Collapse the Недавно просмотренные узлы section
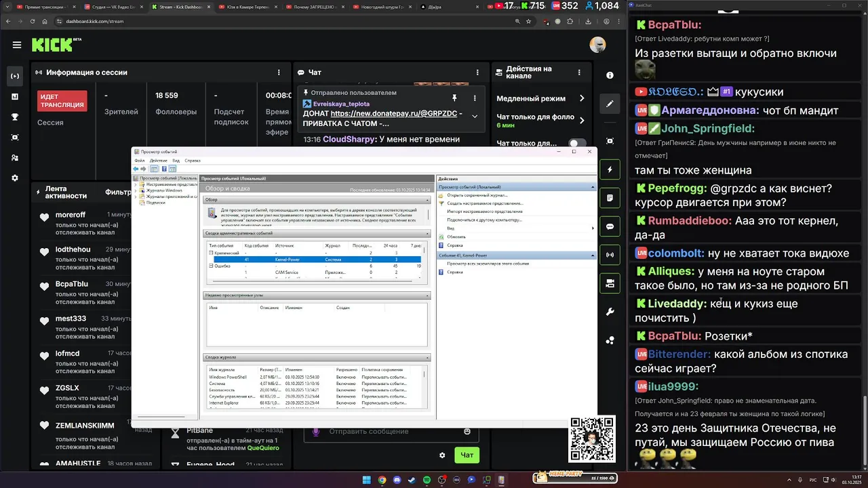The width and height of the screenshot is (868, 488). [x=427, y=296]
